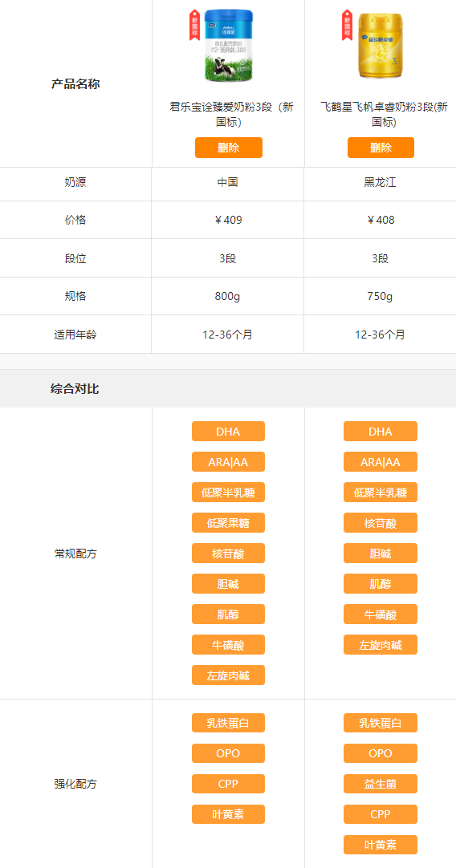Click 肌醇 tag in 飞鹤 column
Viewport: 456px width, 868px height.
coord(380,583)
